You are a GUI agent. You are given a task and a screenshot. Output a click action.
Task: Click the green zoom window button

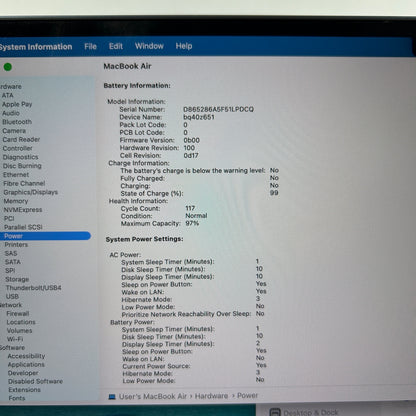point(8,67)
